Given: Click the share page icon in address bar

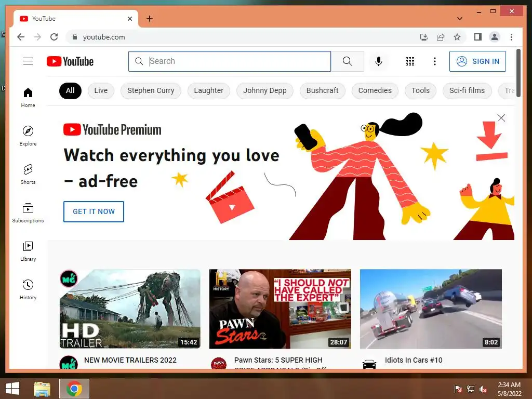Looking at the screenshot, I should tap(441, 37).
